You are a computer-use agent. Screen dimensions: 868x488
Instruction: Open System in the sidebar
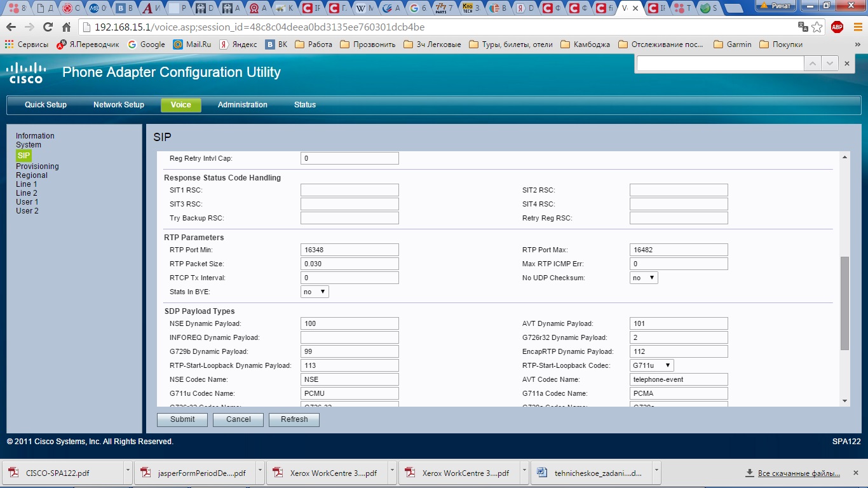point(29,145)
